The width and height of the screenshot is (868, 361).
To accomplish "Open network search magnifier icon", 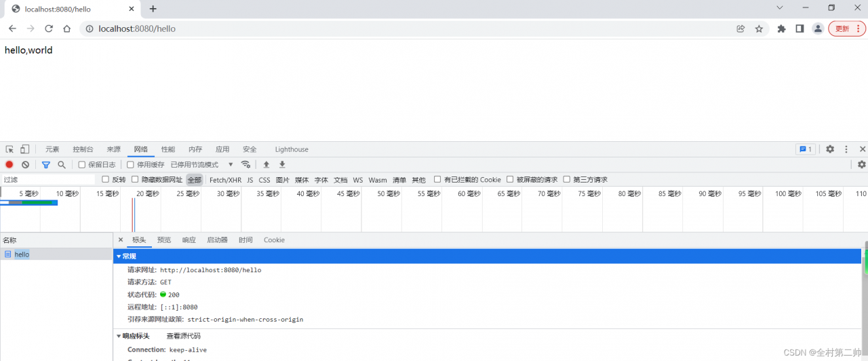I will point(62,165).
